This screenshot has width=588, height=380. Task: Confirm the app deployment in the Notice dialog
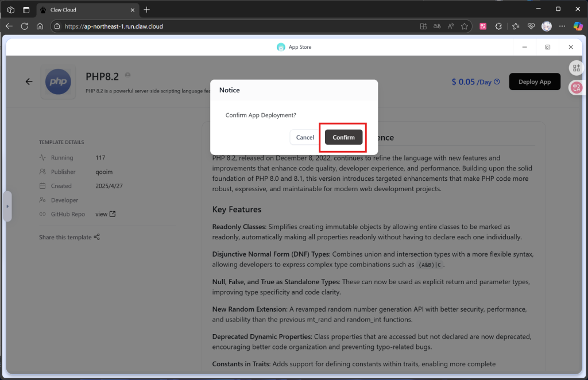[x=343, y=137]
